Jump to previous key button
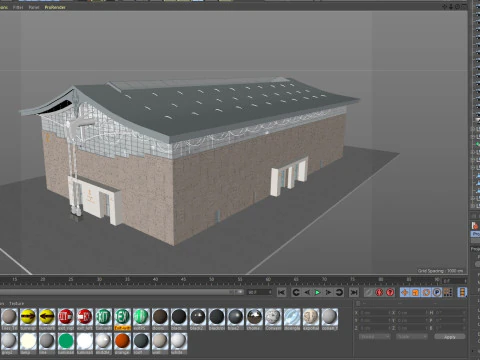This screenshot has height=360, width=480. 296,292
